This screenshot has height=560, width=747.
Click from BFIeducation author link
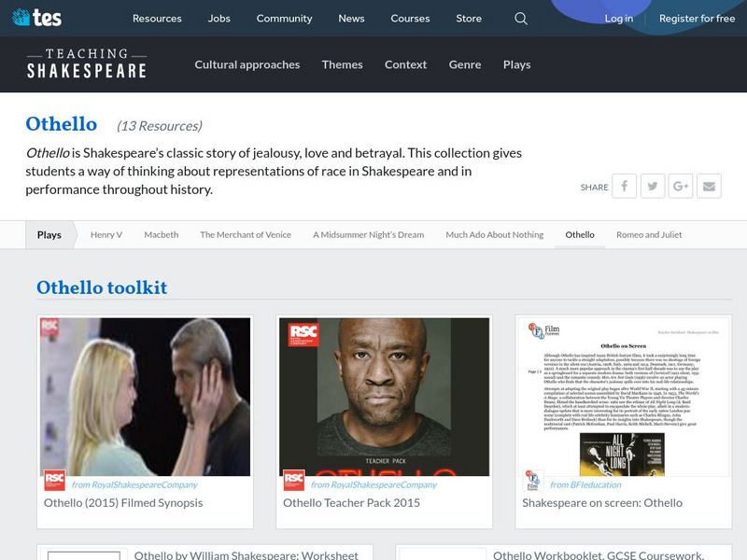pos(586,484)
